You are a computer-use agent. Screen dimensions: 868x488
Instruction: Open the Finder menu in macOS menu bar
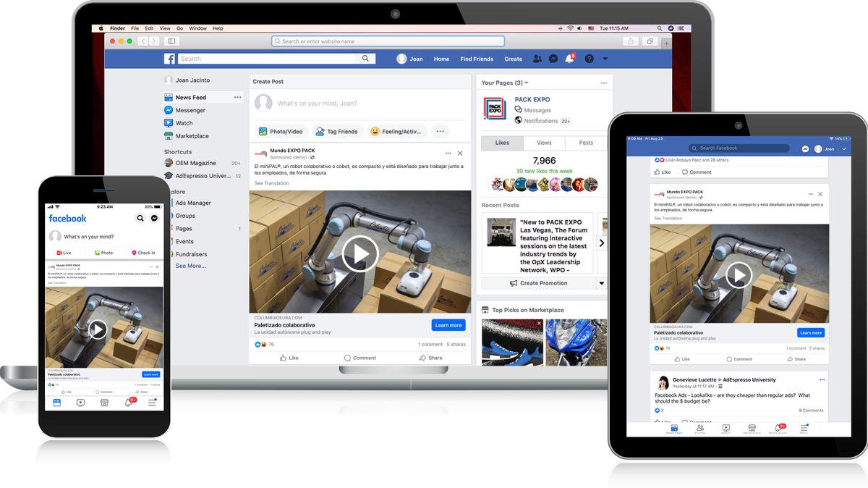tap(117, 28)
